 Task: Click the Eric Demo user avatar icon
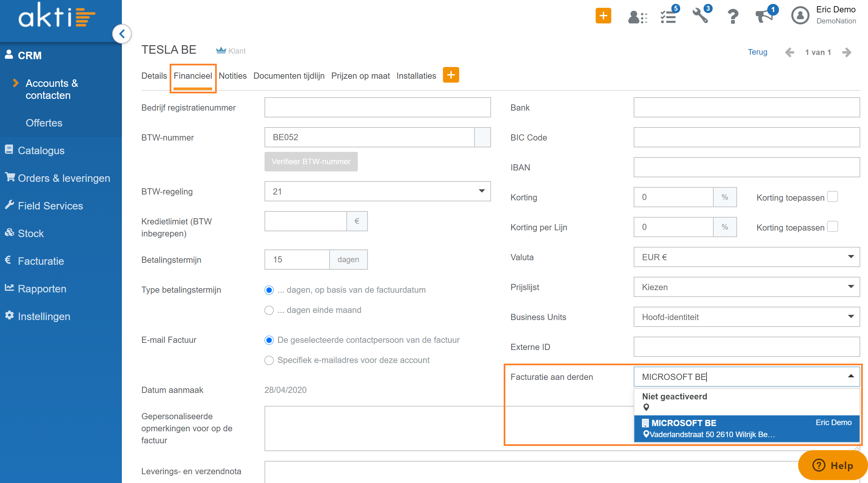click(x=800, y=16)
